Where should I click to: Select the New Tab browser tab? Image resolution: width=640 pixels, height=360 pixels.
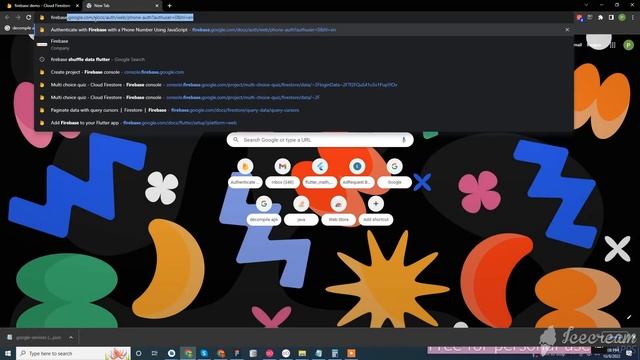[x=122, y=6]
